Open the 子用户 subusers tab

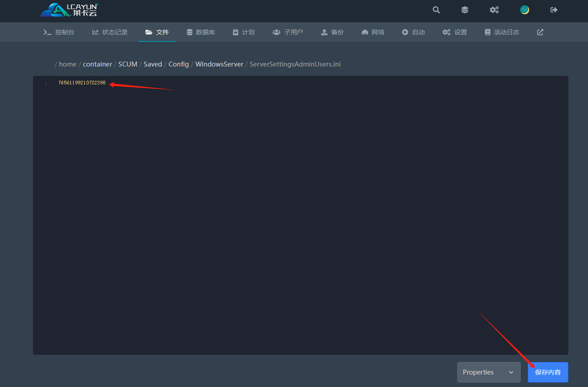click(x=288, y=32)
